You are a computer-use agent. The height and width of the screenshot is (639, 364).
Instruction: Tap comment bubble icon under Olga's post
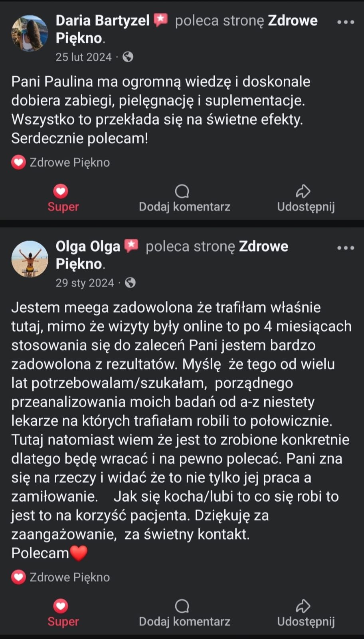pyautogui.click(x=182, y=606)
